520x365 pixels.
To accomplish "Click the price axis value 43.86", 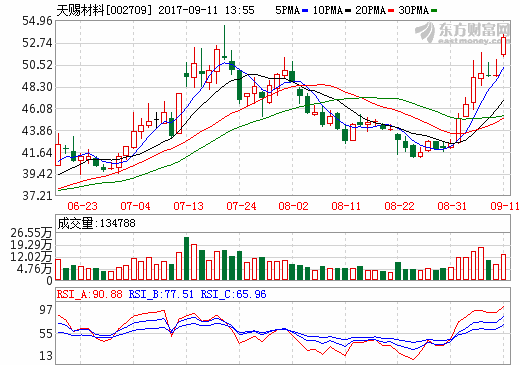I will [37, 131].
